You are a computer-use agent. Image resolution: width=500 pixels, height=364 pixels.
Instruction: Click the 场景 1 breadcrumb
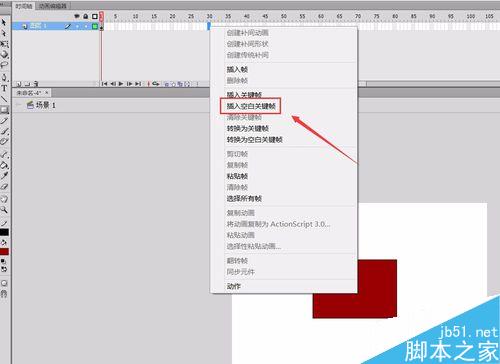pos(41,105)
